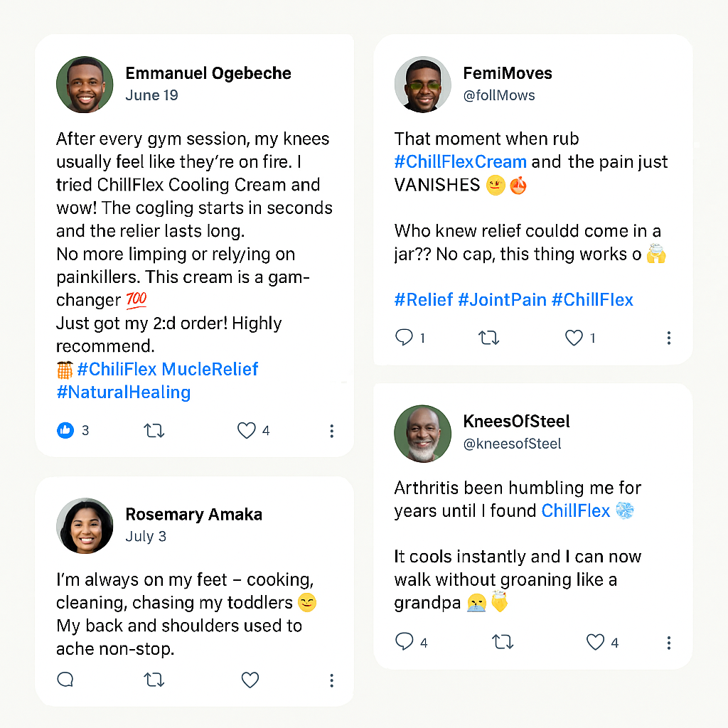Click the #ChillFlexCream hashtag link
This screenshot has height=728, width=728.
[x=460, y=162]
